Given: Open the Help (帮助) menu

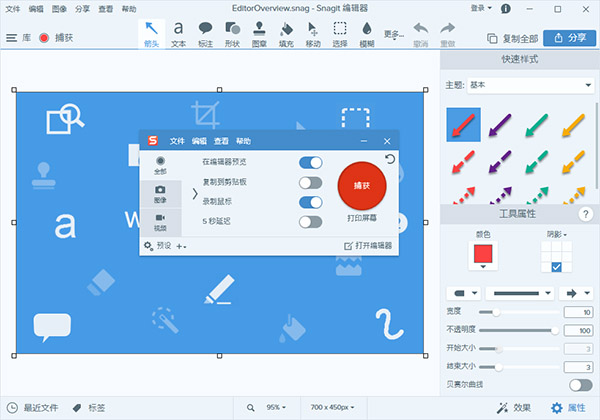Looking at the screenshot, I should click(129, 9).
